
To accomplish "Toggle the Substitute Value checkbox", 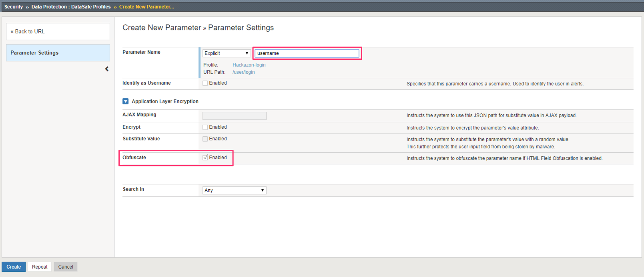I will (205, 139).
